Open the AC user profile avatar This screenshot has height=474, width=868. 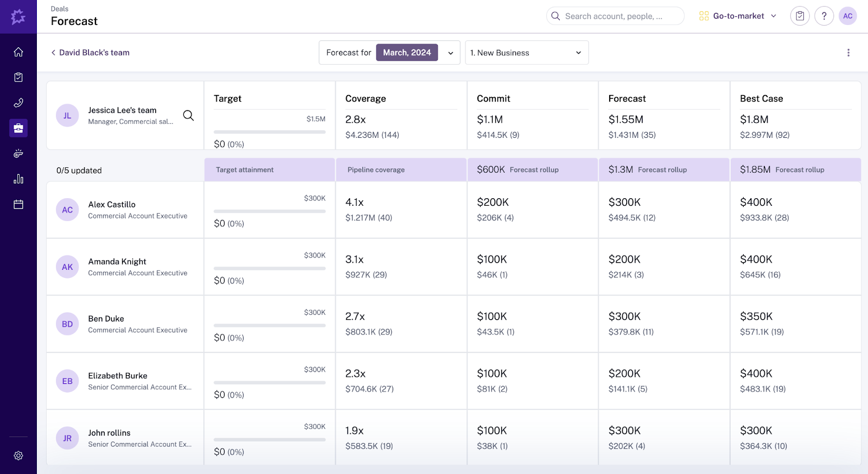coord(847,16)
